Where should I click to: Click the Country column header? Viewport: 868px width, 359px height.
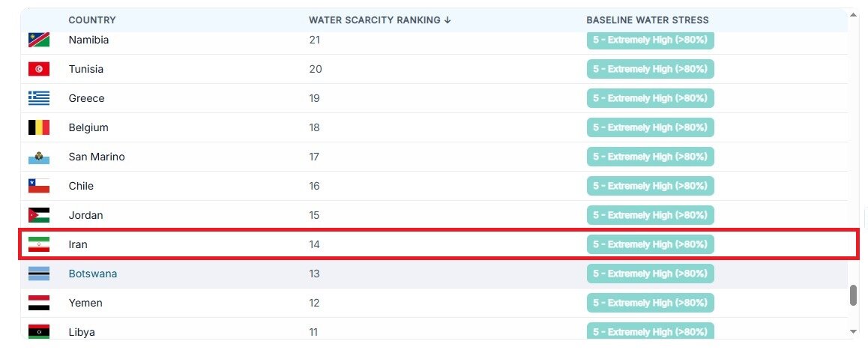click(92, 20)
